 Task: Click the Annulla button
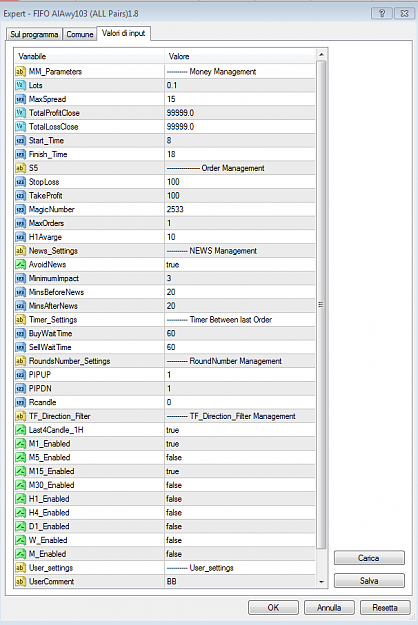tap(329, 607)
